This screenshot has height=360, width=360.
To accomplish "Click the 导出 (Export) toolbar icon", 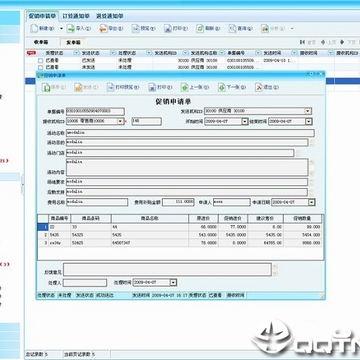I will click(103, 29).
